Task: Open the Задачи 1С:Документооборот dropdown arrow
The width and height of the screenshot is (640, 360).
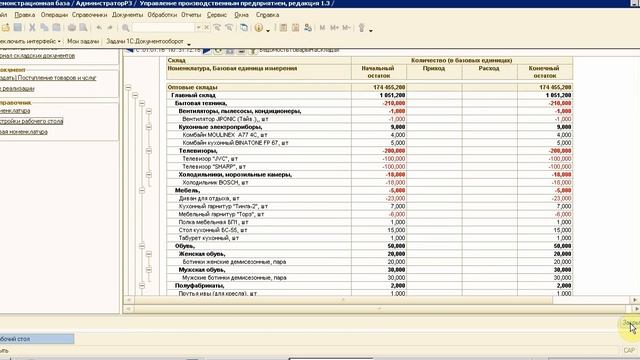Action: (x=189, y=44)
